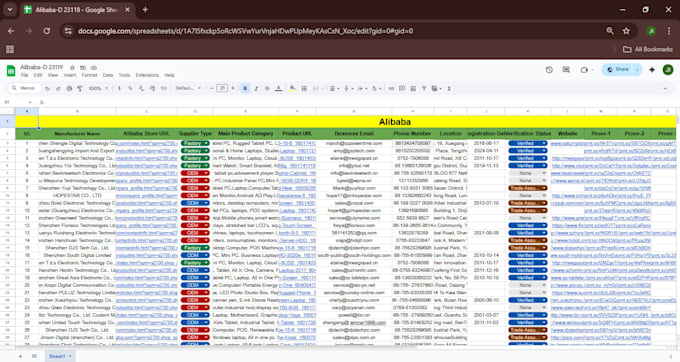Open Verification Status dropdown in row 1
The height and width of the screenshot is (362, 680).
pyautogui.click(x=544, y=143)
